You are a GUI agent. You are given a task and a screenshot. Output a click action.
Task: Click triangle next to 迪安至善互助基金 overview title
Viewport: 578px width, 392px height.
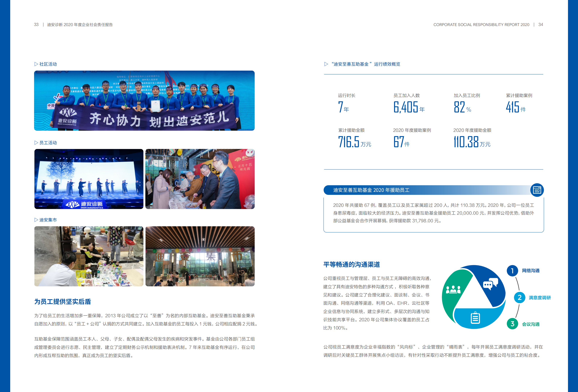(x=326, y=64)
